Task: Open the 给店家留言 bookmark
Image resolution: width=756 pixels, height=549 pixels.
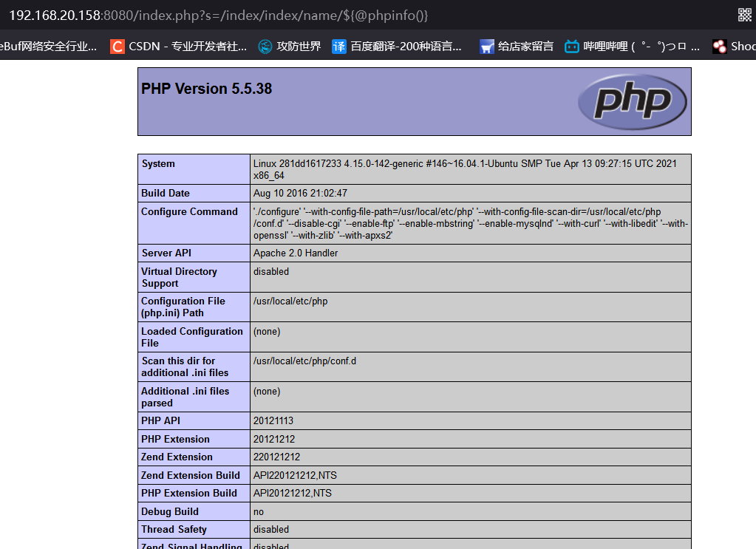Action: [517, 47]
